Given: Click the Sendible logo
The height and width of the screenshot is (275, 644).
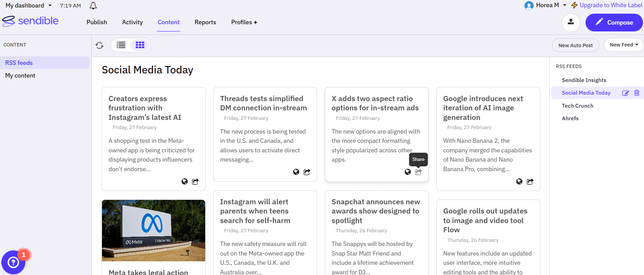Looking at the screenshot, I should point(30,21).
